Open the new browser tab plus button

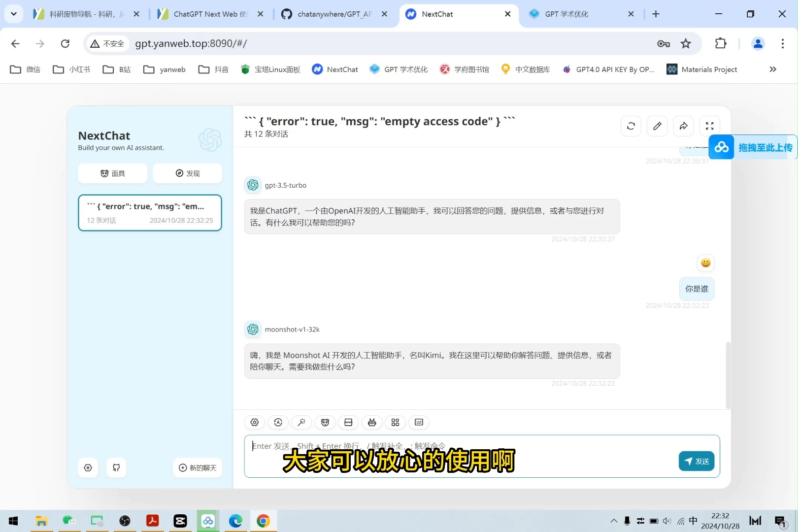656,14
